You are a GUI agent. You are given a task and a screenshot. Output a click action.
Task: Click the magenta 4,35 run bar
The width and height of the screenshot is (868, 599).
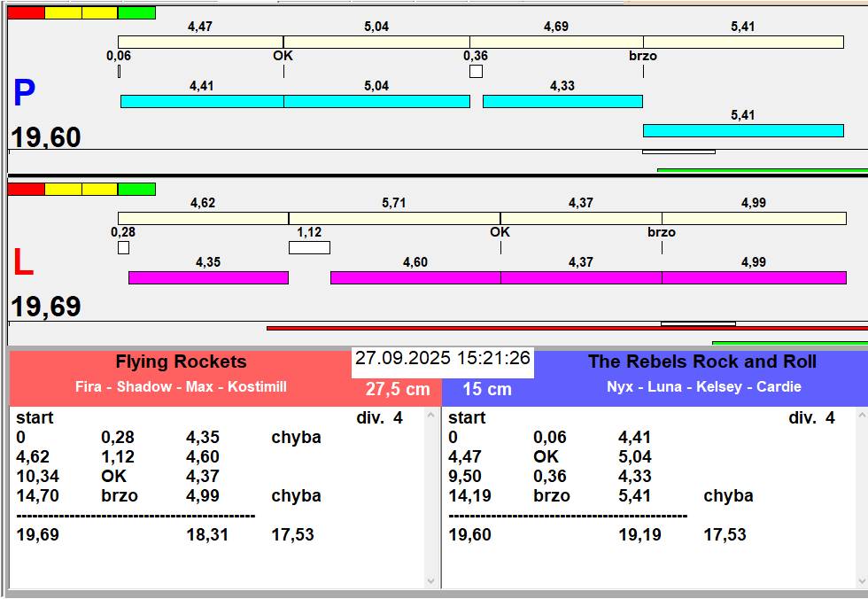click(x=209, y=277)
